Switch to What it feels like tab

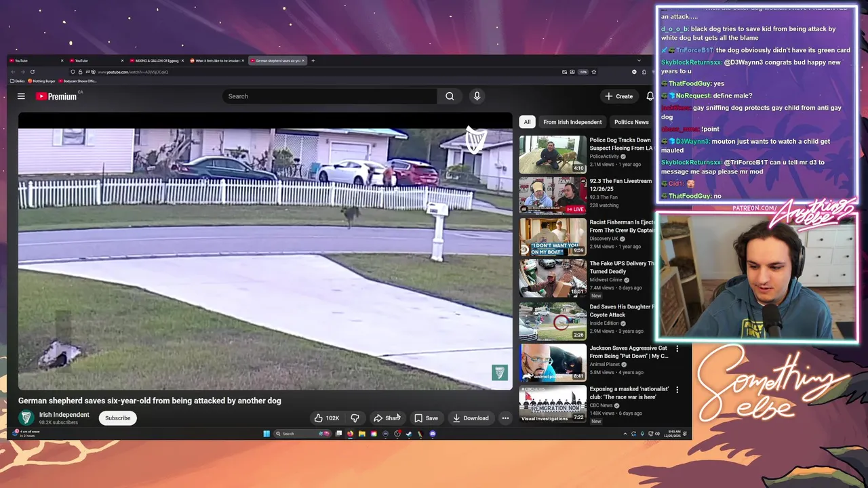pyautogui.click(x=217, y=61)
